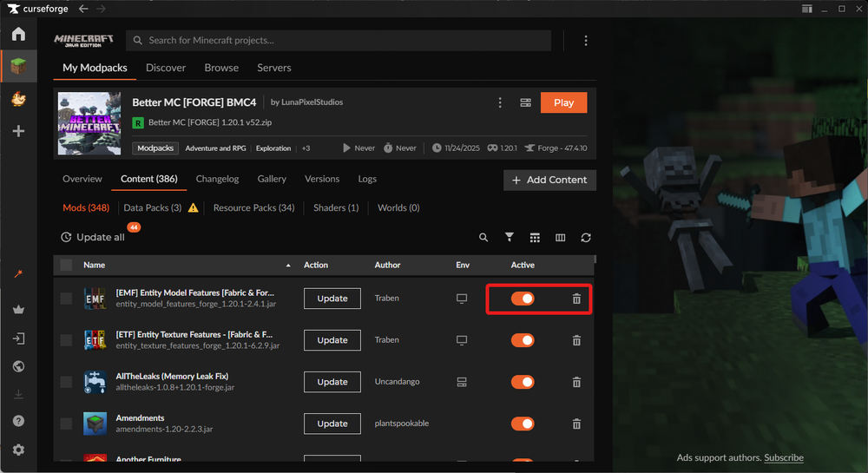868x473 pixels.
Task: Turn off the Amendments mod toggle
Action: (x=523, y=424)
